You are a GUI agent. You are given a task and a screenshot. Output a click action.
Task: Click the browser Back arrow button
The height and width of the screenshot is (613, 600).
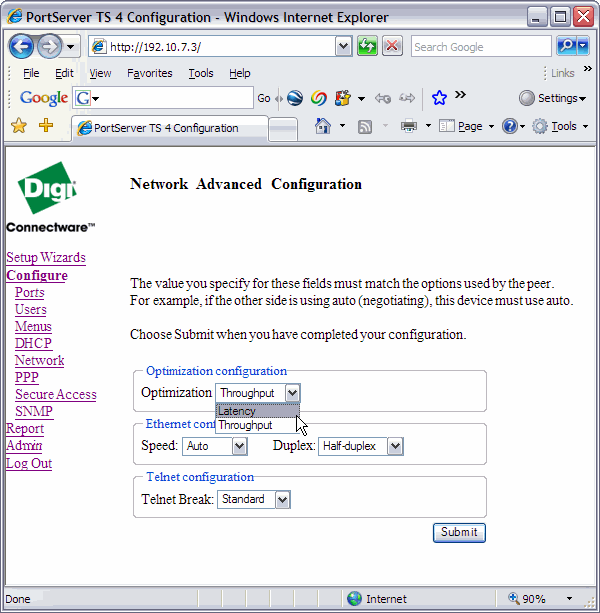click(x=21, y=47)
